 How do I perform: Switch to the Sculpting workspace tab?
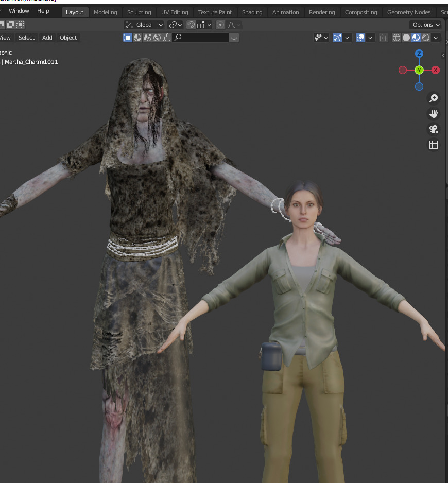point(139,12)
